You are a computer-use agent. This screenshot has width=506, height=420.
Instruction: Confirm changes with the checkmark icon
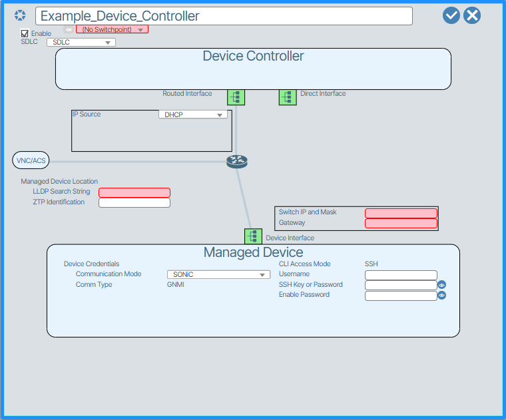(451, 15)
